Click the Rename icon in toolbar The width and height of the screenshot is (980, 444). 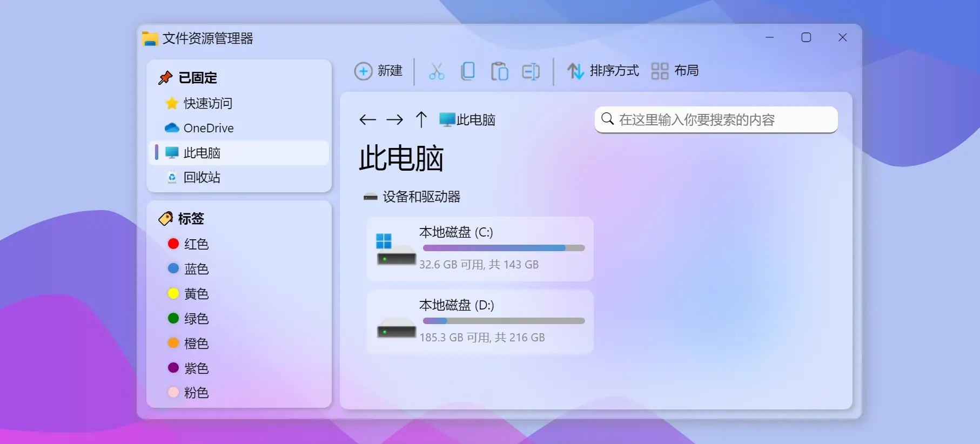click(x=531, y=71)
